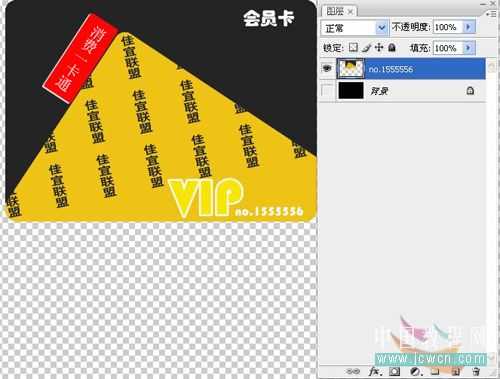Add a layer mask

395,371
